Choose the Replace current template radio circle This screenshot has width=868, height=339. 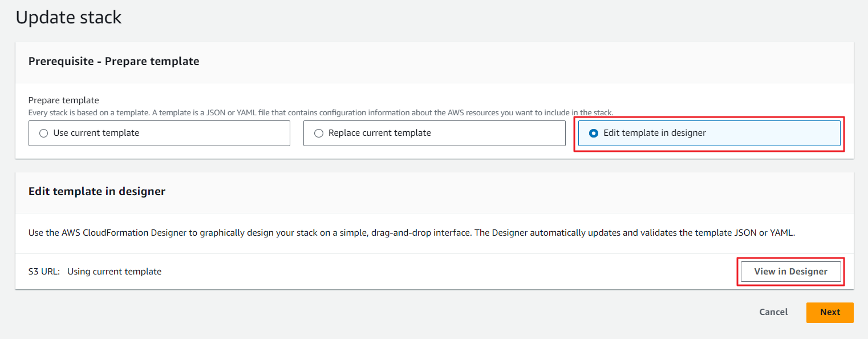point(319,133)
